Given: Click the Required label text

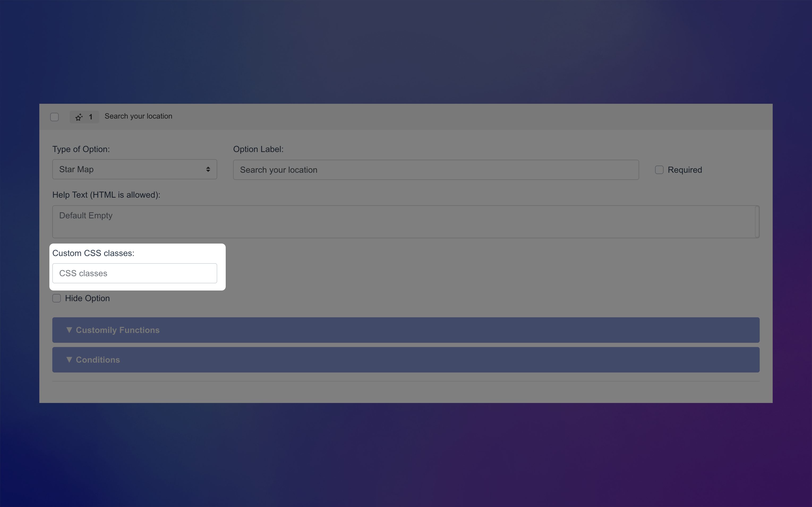Looking at the screenshot, I should (x=685, y=170).
